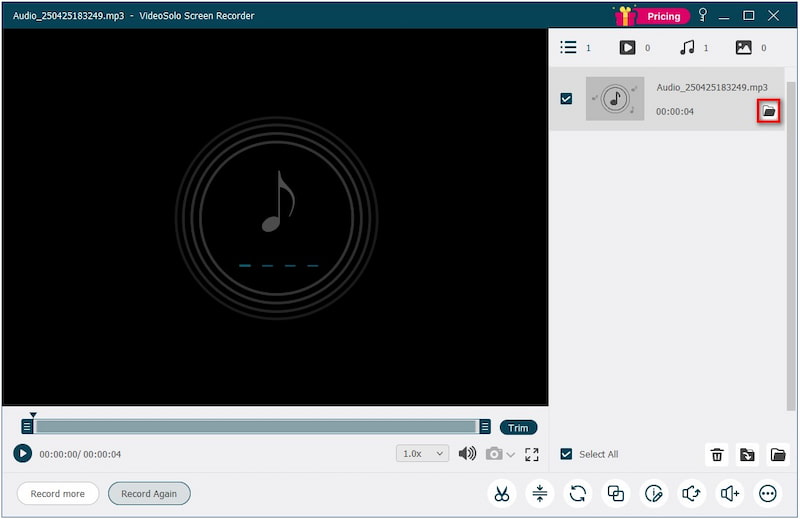
Task: Open the more tools ellipsis menu
Action: coord(768,493)
